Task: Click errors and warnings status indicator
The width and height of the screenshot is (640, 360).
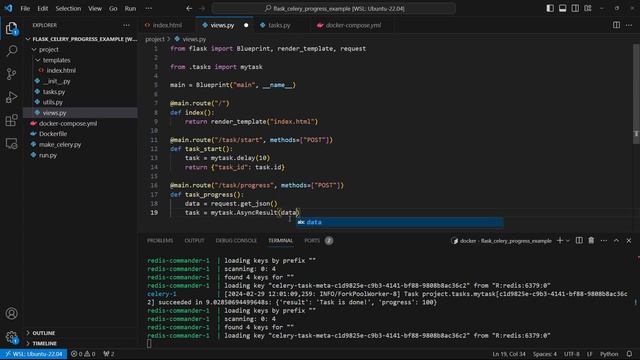Action: (x=83, y=354)
